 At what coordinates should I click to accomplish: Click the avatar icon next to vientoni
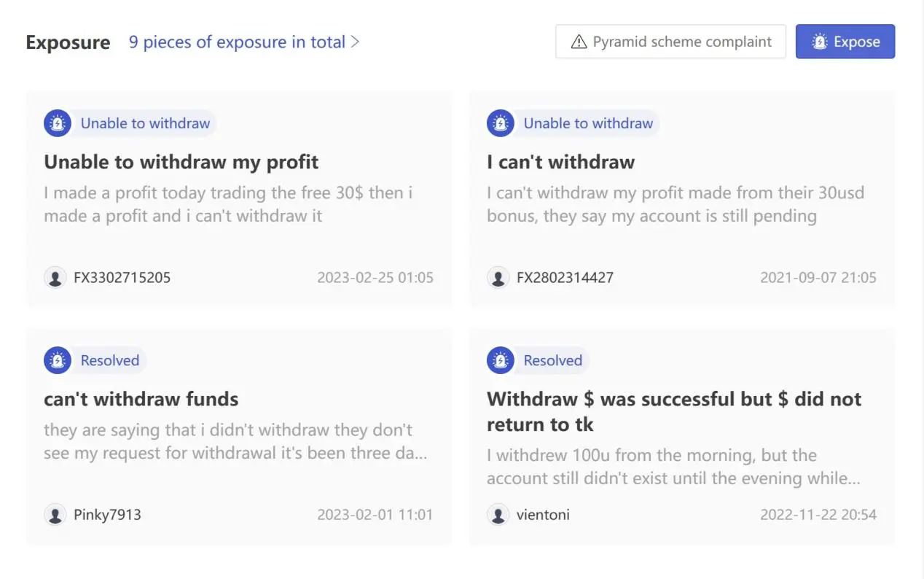tap(498, 515)
